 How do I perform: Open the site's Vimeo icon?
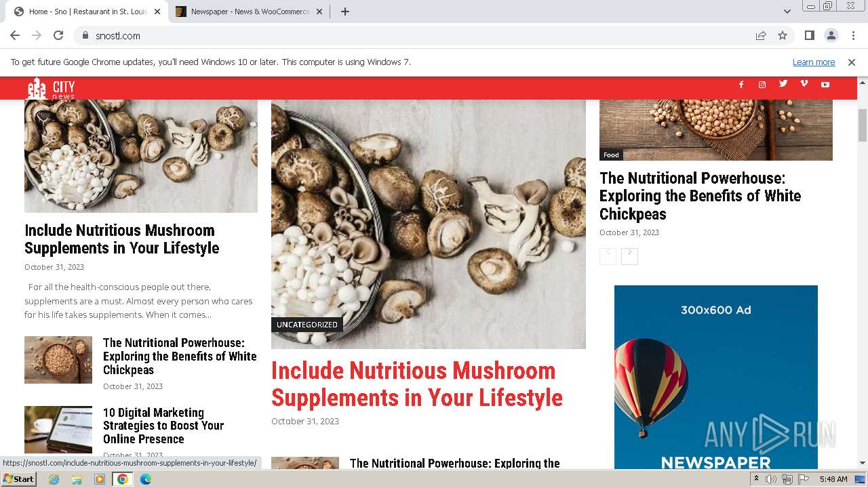point(804,84)
